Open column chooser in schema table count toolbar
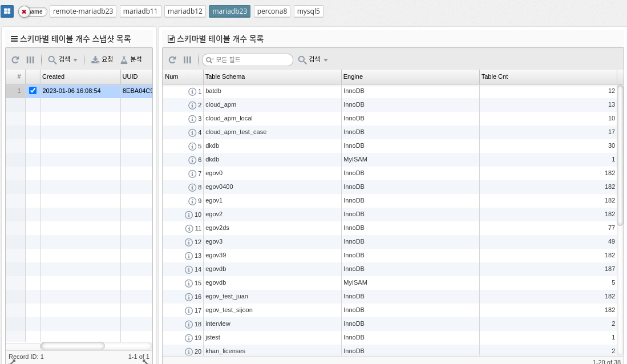627x364 pixels. click(x=187, y=60)
